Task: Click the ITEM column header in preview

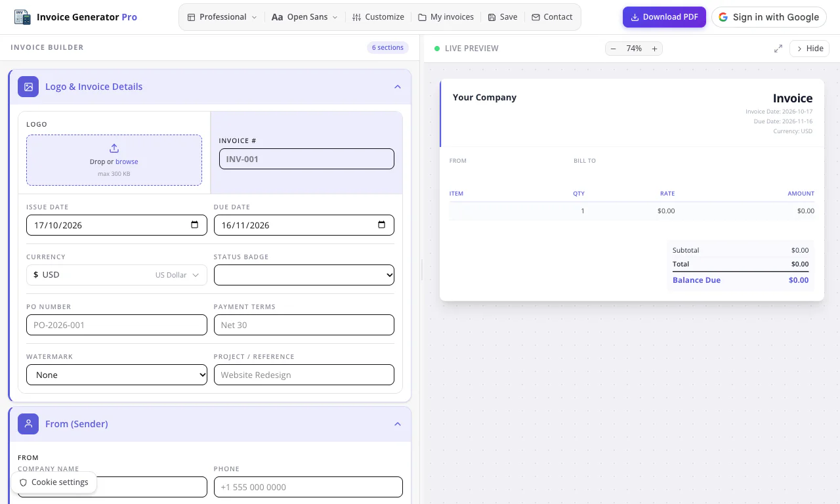Action: (456, 194)
